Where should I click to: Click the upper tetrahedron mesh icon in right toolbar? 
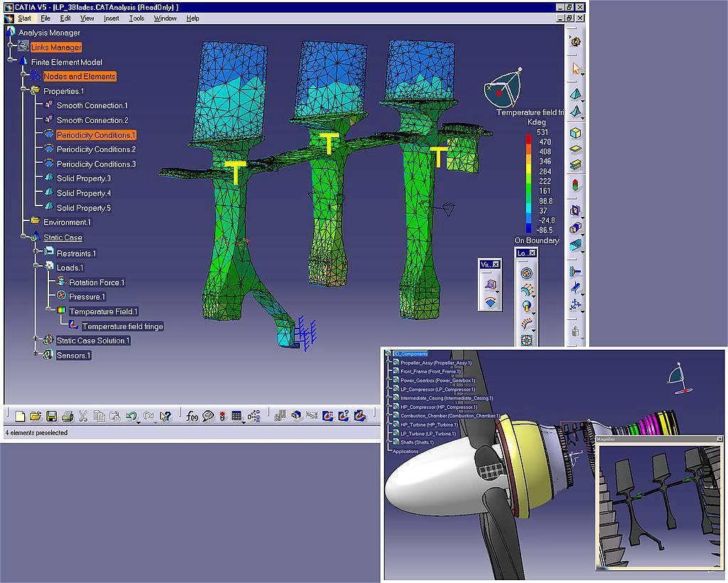point(576,95)
